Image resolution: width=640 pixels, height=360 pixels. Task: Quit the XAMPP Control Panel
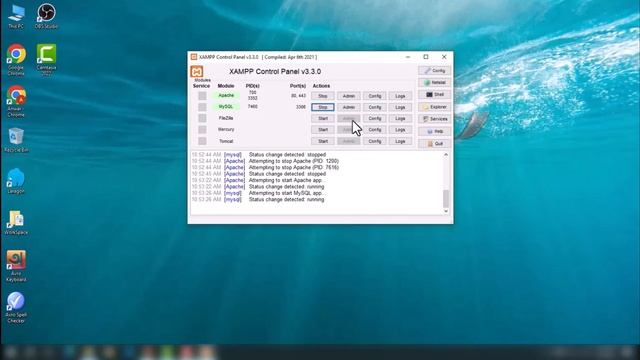point(434,144)
